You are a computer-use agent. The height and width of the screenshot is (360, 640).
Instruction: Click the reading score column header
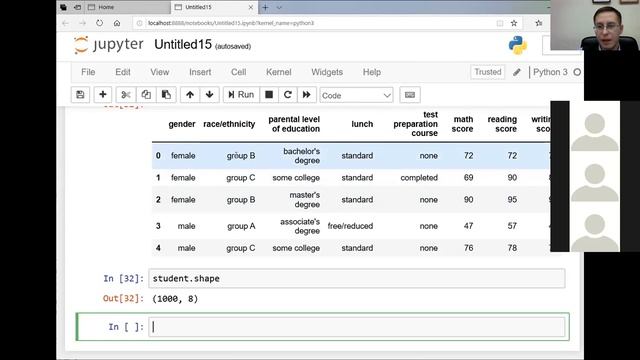point(502,124)
